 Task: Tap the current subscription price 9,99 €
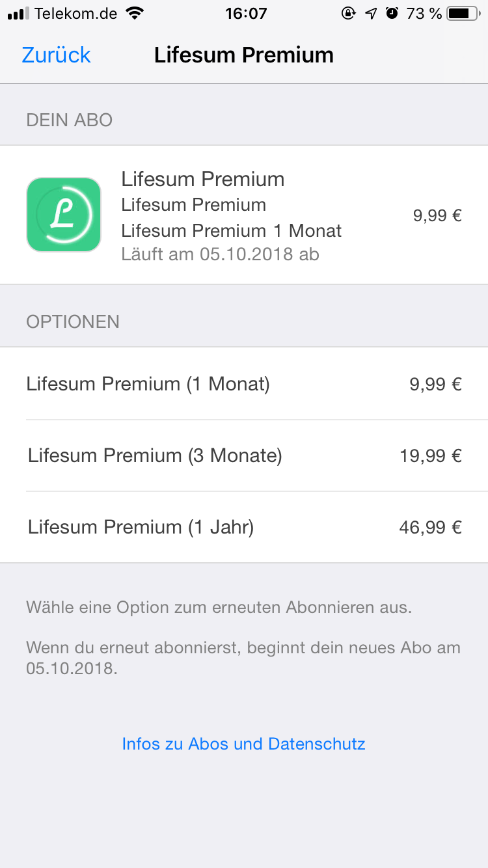tap(437, 215)
